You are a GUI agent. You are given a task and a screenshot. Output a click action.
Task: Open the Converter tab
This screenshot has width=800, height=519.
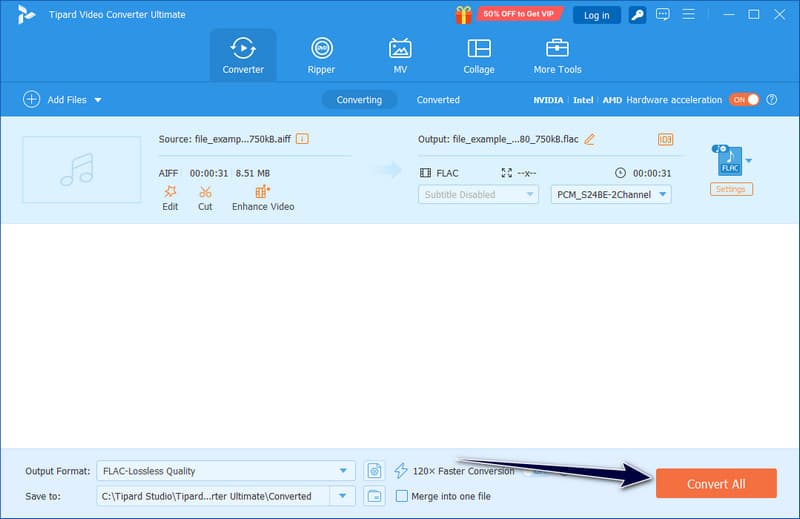[x=243, y=56]
